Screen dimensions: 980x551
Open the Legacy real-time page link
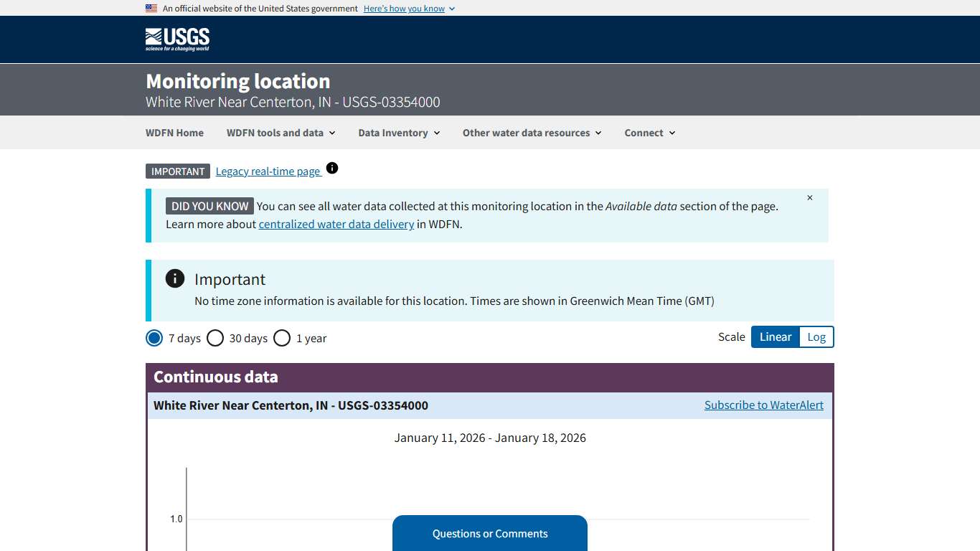pos(268,171)
